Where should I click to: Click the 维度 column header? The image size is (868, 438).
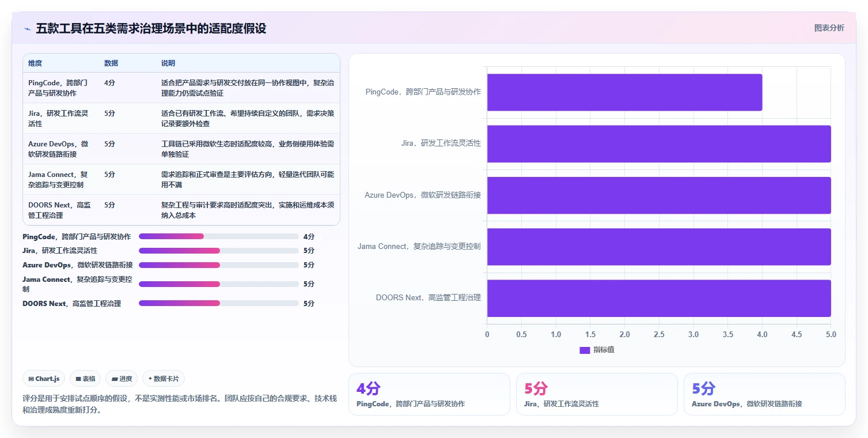[35, 63]
